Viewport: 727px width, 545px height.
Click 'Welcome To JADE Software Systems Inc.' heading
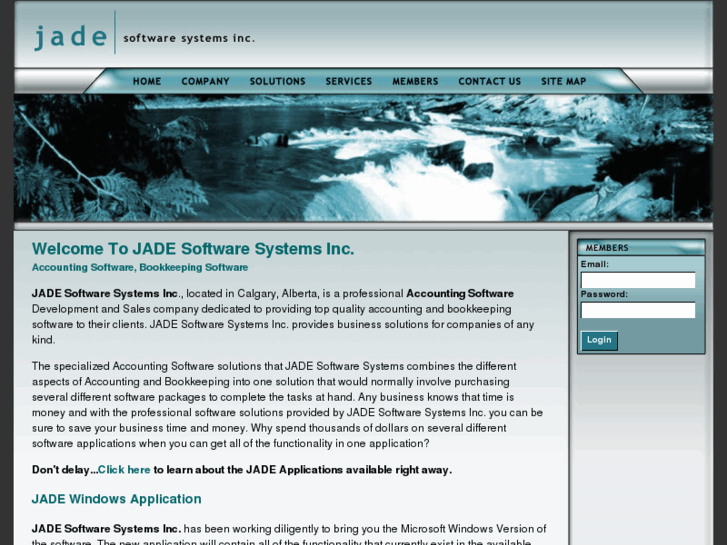tap(193, 249)
